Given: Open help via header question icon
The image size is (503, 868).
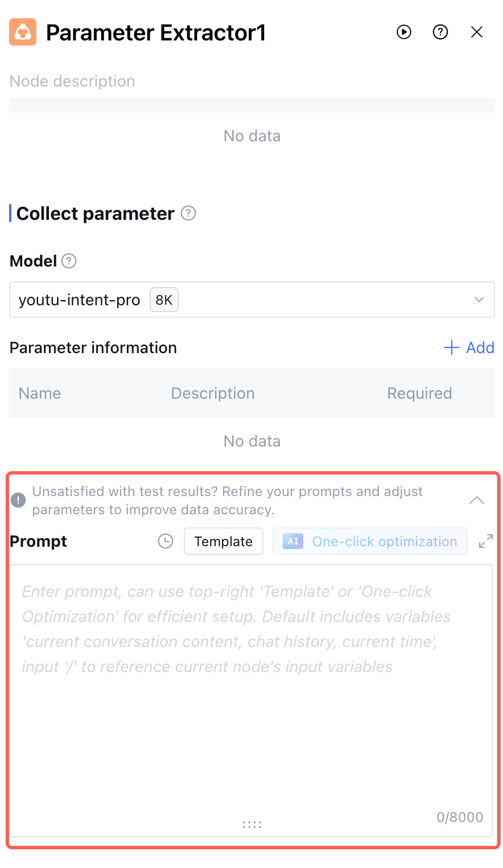Looking at the screenshot, I should (x=440, y=32).
